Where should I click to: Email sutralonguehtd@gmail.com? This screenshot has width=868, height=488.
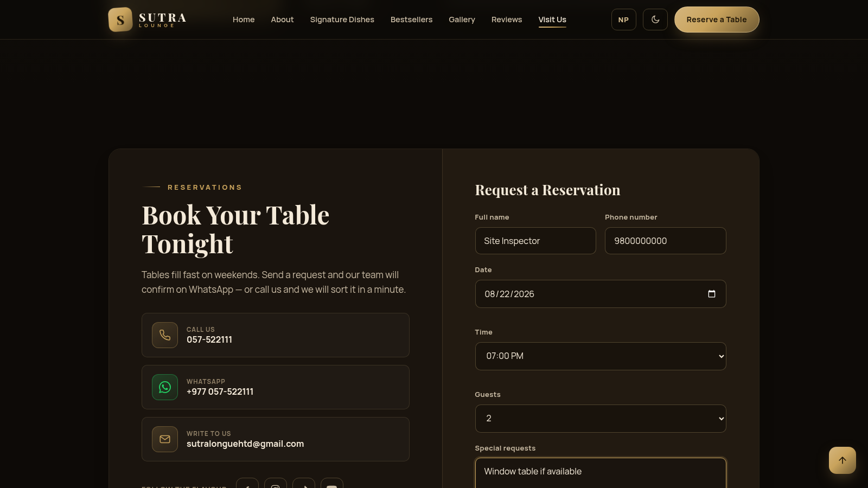(245, 444)
